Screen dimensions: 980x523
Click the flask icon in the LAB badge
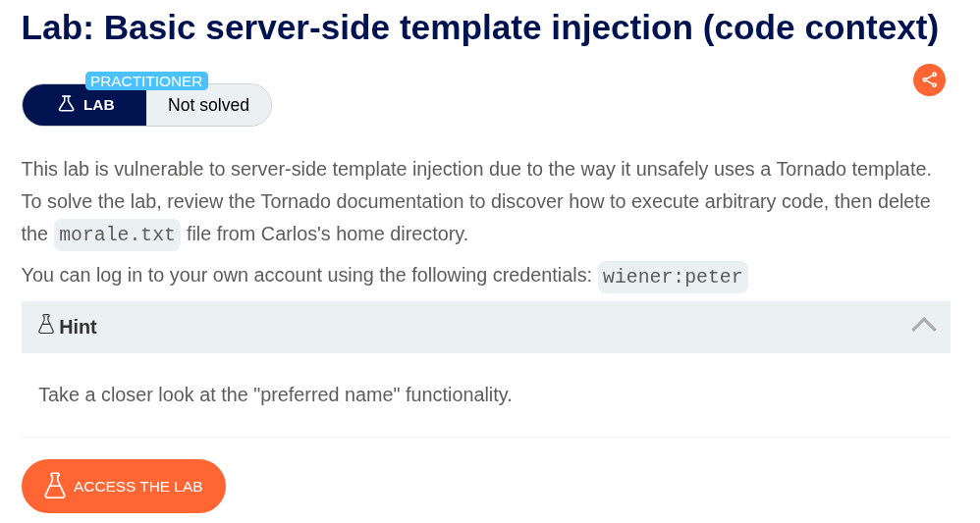(x=67, y=104)
